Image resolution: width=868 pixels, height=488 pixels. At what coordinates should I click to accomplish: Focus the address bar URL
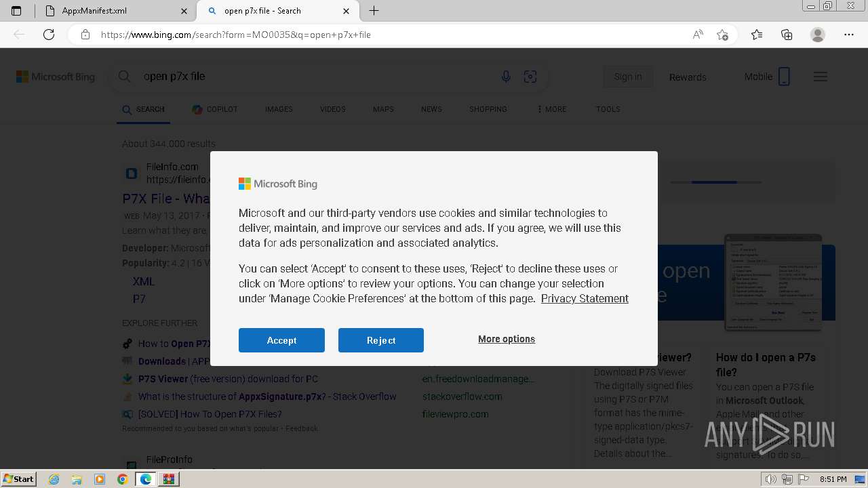click(236, 35)
